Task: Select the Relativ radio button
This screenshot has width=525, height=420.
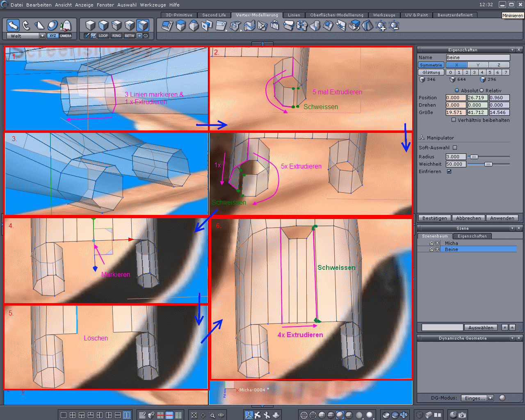Action: (482, 90)
